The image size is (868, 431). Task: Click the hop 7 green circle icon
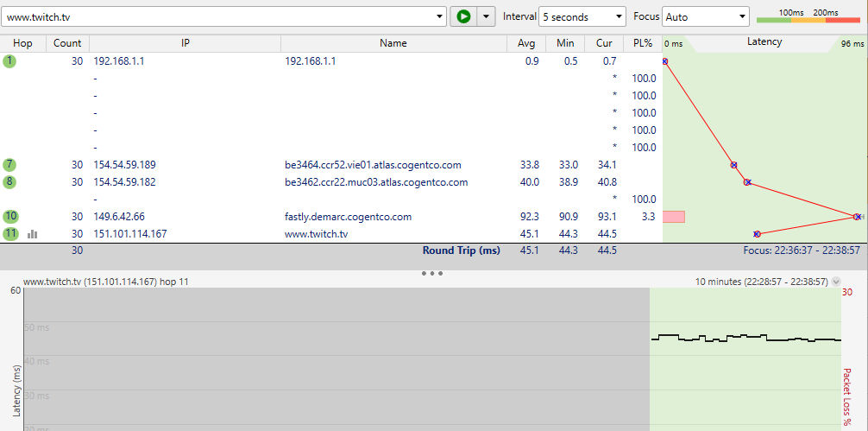click(9, 164)
